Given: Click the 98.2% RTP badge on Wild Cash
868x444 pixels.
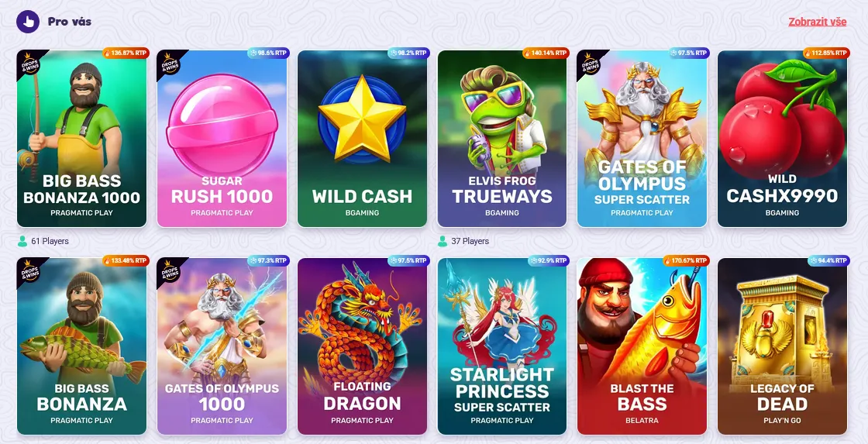Looking at the screenshot, I should click(408, 53).
